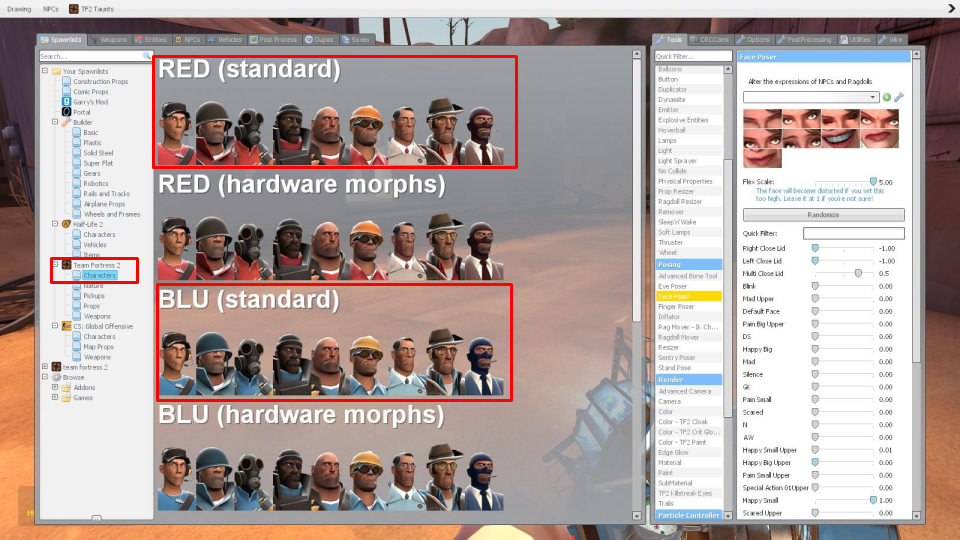Spawn the RED standard Sniper model
Viewport: 960px width, 540px height.
444,134
